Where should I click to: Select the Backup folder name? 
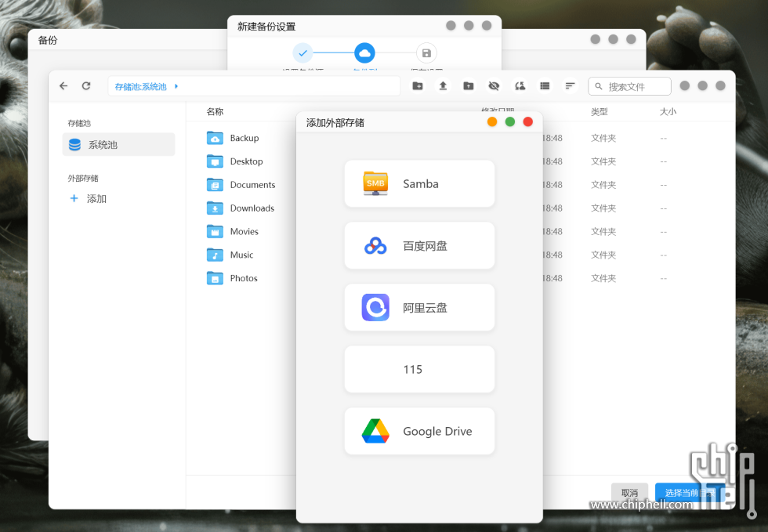[245, 138]
